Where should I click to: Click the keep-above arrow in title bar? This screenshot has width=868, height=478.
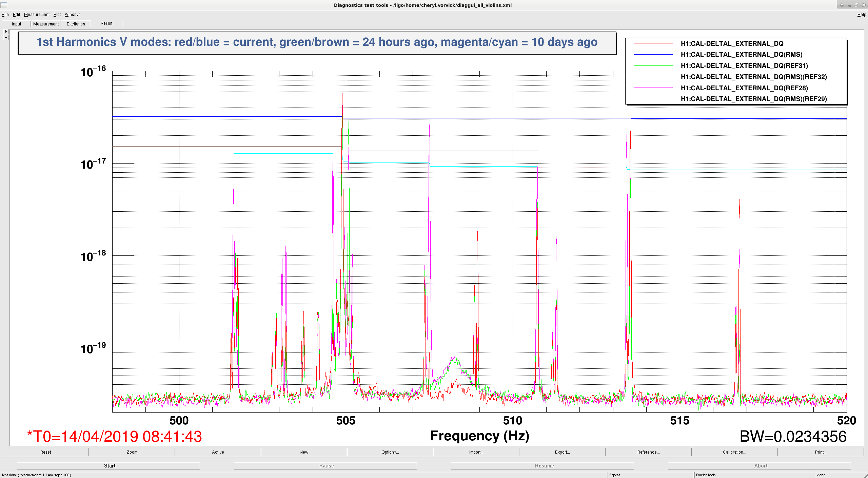pos(842,5)
